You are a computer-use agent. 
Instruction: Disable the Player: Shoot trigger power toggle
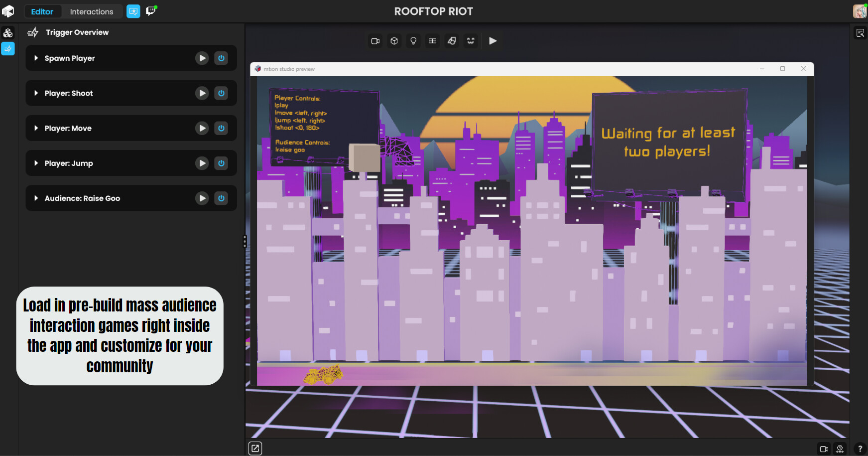tap(221, 93)
